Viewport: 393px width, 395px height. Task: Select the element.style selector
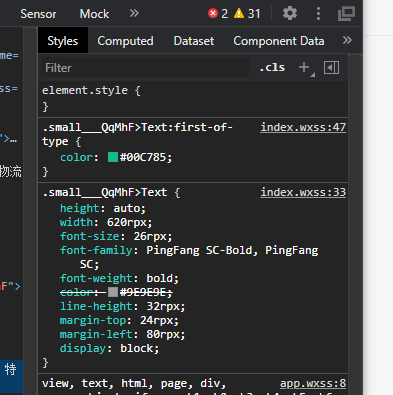point(85,90)
